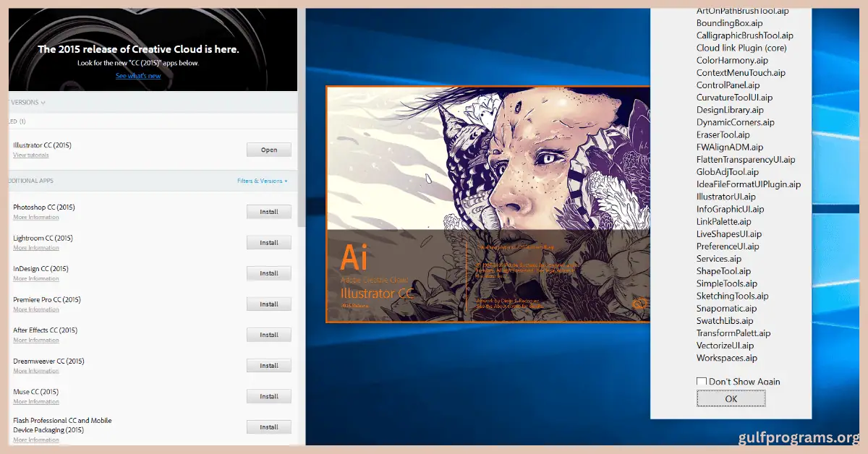Install Premiere Pro CC (2015)
This screenshot has height=454, width=868.
[x=268, y=304]
